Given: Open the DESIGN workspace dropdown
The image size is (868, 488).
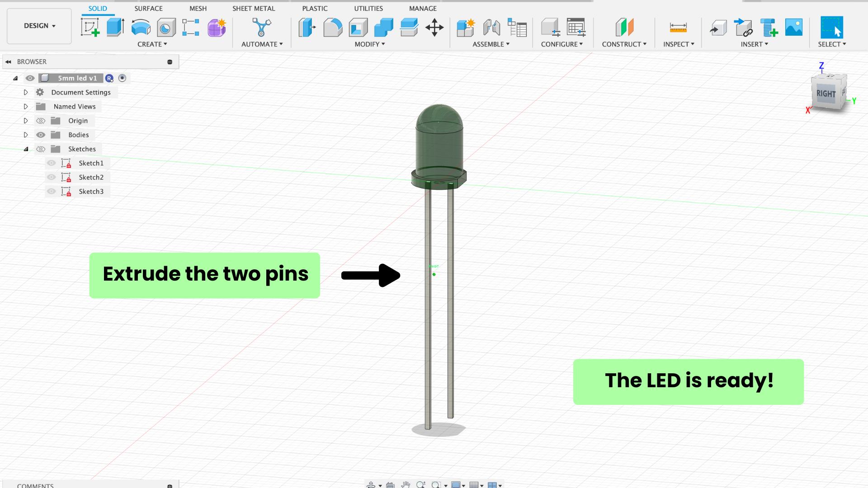Looking at the screenshot, I should pos(39,26).
